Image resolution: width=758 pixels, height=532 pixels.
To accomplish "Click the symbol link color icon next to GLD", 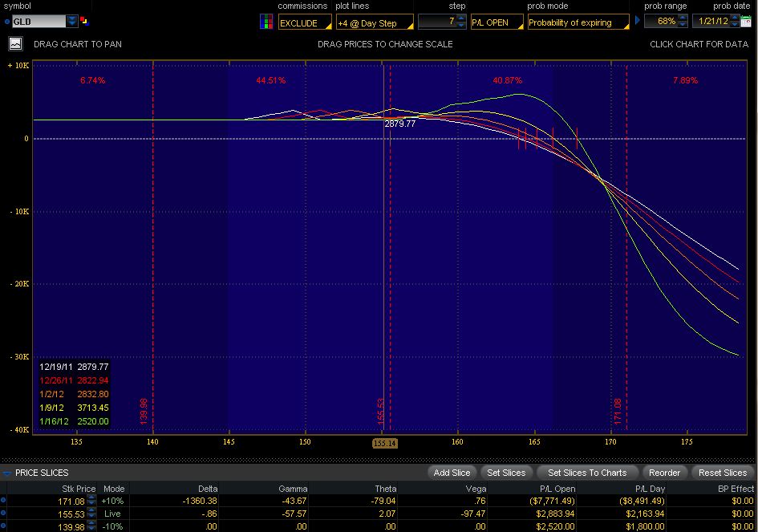I will pyautogui.click(x=84, y=21).
